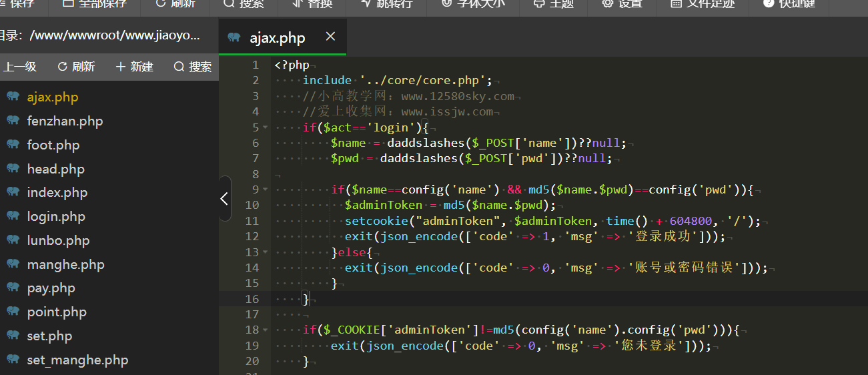Click the PHP elephant icon on the ajax.php tab
The image size is (868, 375).
click(234, 37)
